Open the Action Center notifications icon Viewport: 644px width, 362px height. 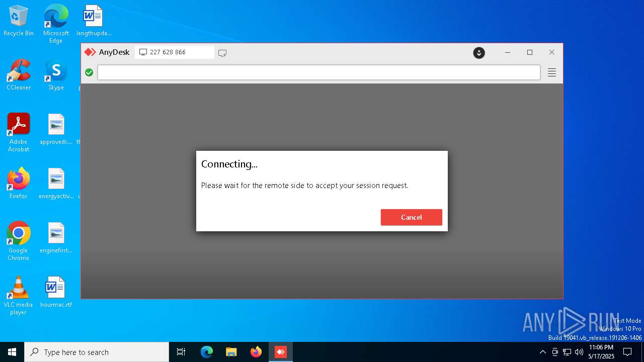[627, 352]
